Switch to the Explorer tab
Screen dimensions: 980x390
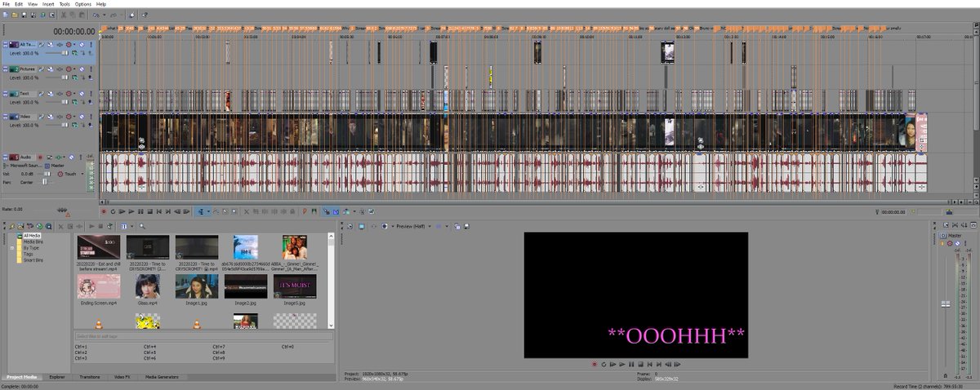coord(56,377)
